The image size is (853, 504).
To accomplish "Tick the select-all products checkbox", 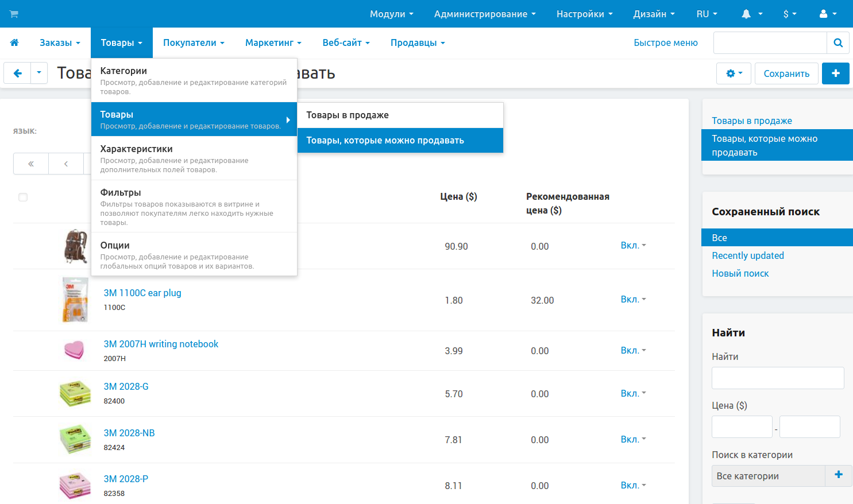I will click(23, 197).
